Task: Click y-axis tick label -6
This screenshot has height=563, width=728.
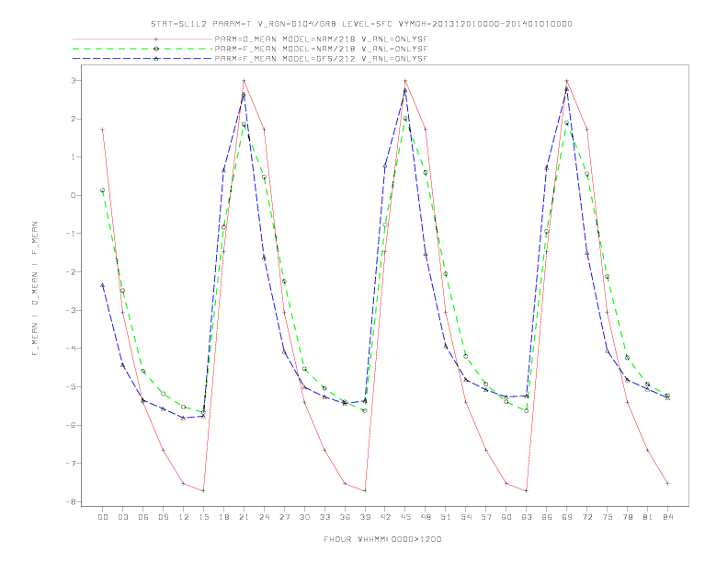Action: [x=71, y=425]
